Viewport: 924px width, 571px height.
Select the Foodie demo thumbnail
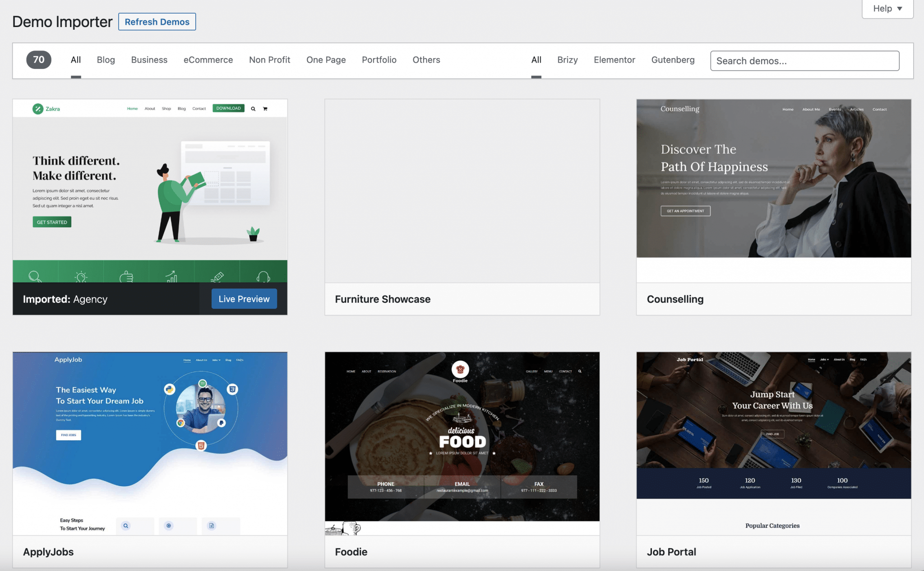[x=462, y=437]
